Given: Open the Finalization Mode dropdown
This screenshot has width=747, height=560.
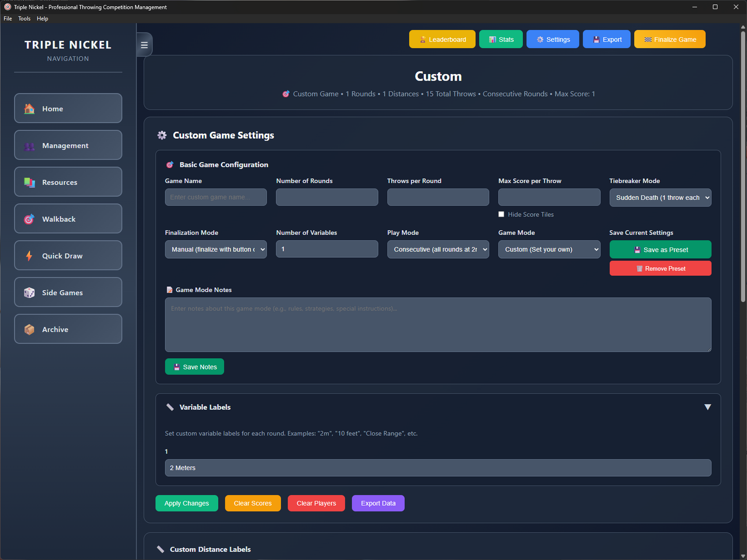Looking at the screenshot, I should (216, 250).
